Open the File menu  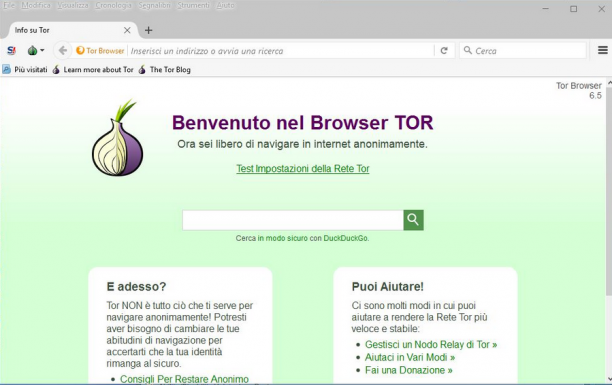(9, 5)
